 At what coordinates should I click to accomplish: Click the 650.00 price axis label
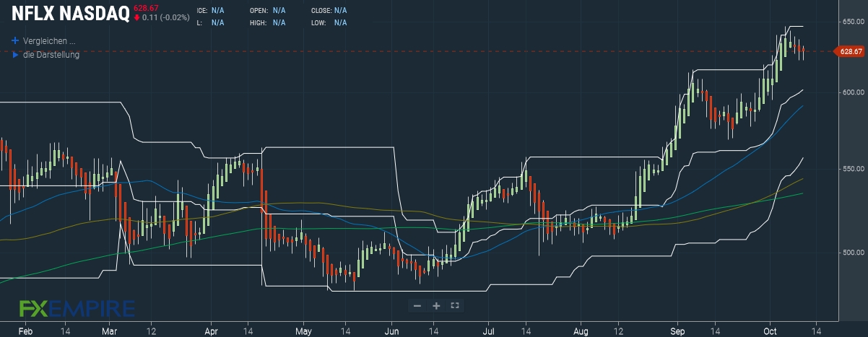854,22
